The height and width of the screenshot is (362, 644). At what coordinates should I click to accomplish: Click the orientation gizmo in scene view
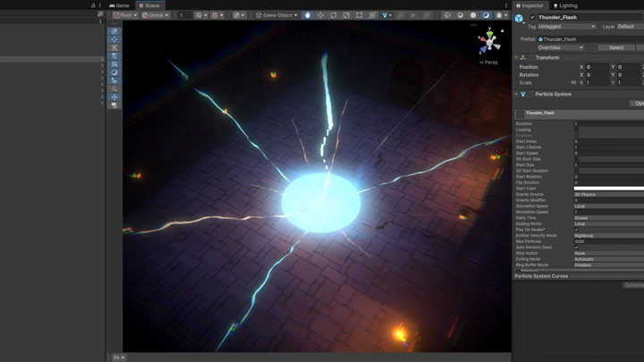tap(489, 41)
